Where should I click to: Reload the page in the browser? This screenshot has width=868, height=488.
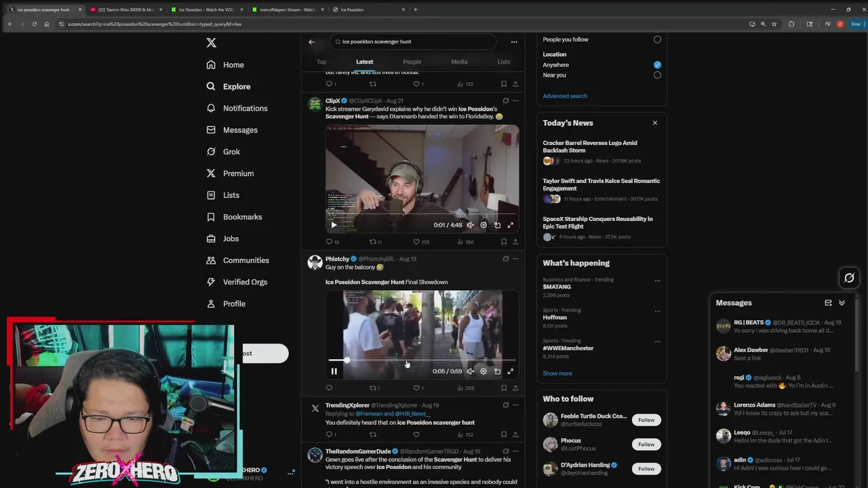[34, 24]
